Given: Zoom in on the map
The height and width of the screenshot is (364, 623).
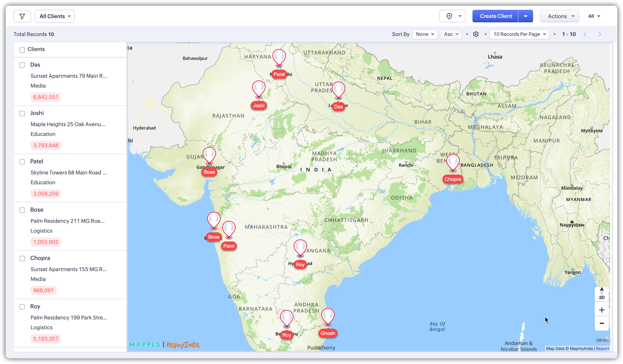Looking at the screenshot, I should tap(601, 310).
